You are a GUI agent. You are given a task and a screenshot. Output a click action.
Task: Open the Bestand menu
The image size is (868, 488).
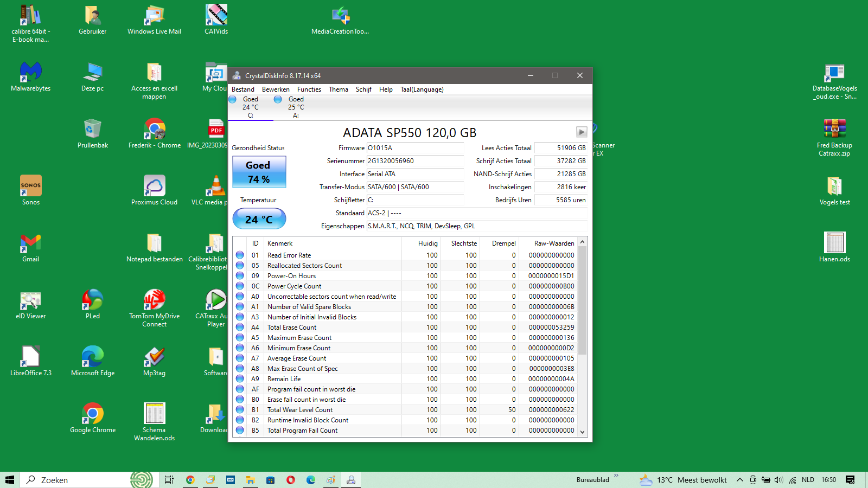pos(242,89)
